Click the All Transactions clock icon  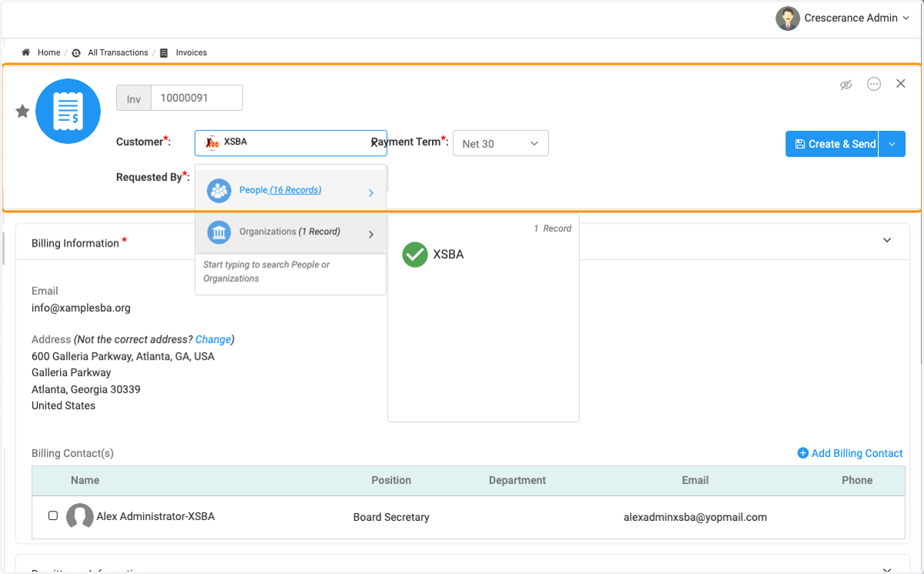[x=76, y=53]
